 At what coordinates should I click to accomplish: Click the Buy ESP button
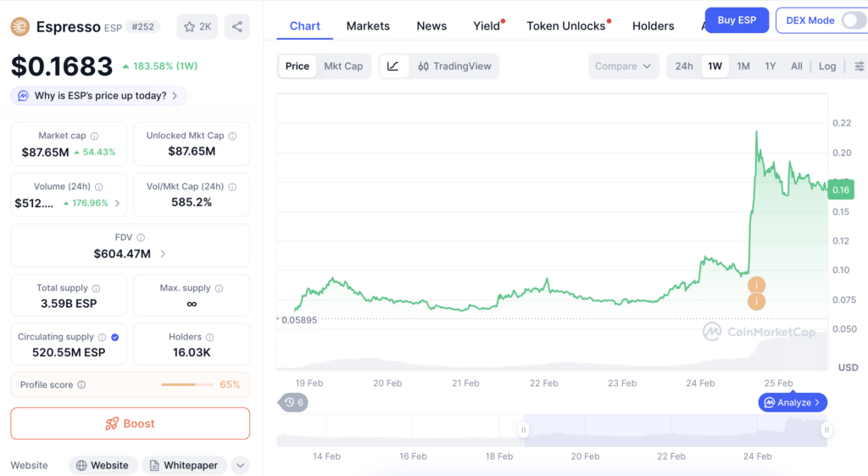click(737, 20)
